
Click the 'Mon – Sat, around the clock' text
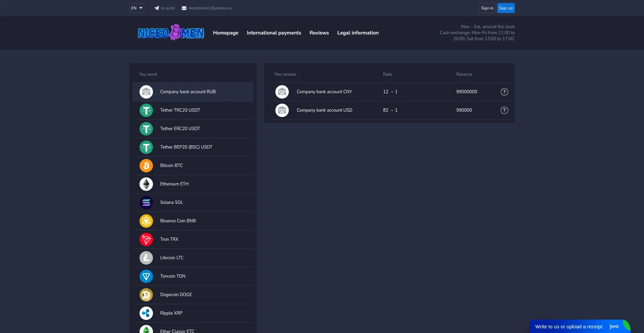click(x=488, y=27)
